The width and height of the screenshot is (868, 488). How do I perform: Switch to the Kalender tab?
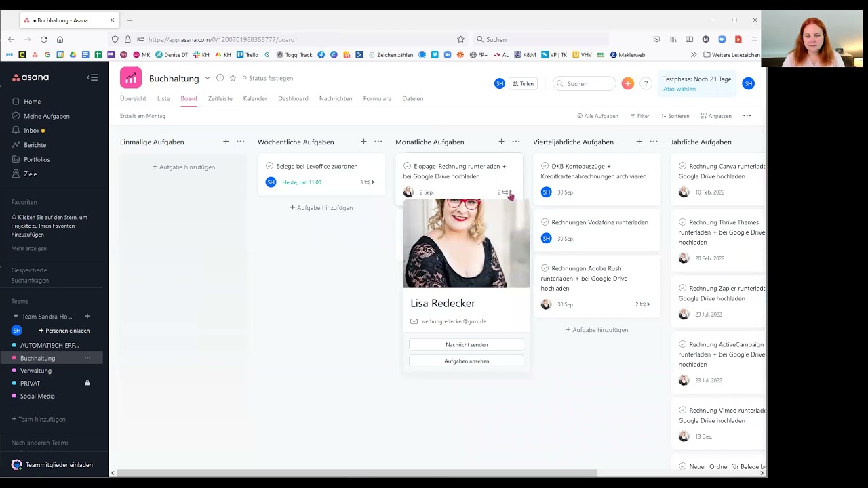pyautogui.click(x=255, y=98)
